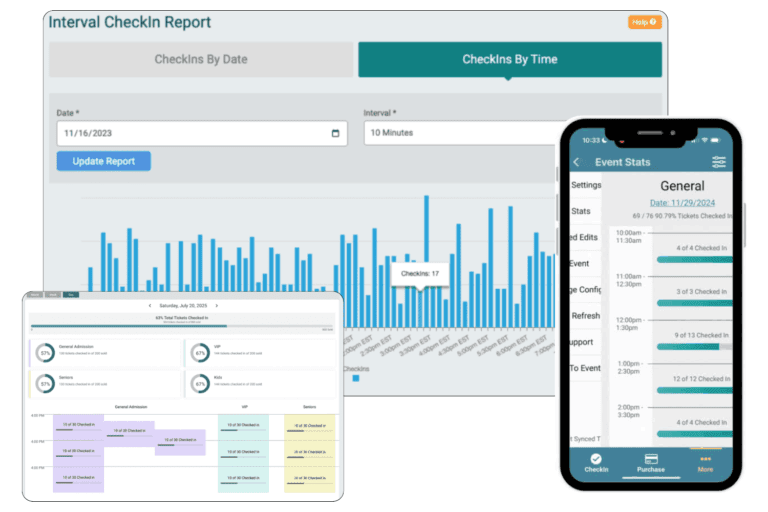Click the orange Help button
This screenshot has width=768, height=512.
click(644, 22)
